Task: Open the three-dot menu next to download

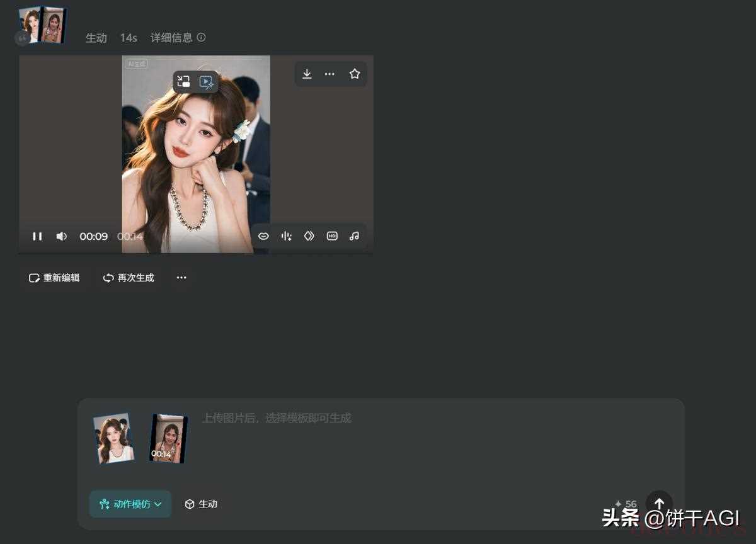Action: point(329,74)
